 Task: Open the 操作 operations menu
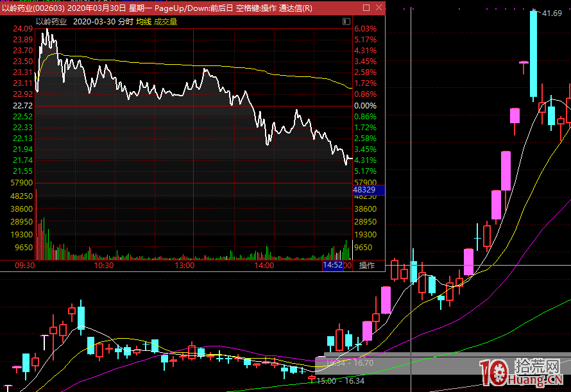(366, 266)
